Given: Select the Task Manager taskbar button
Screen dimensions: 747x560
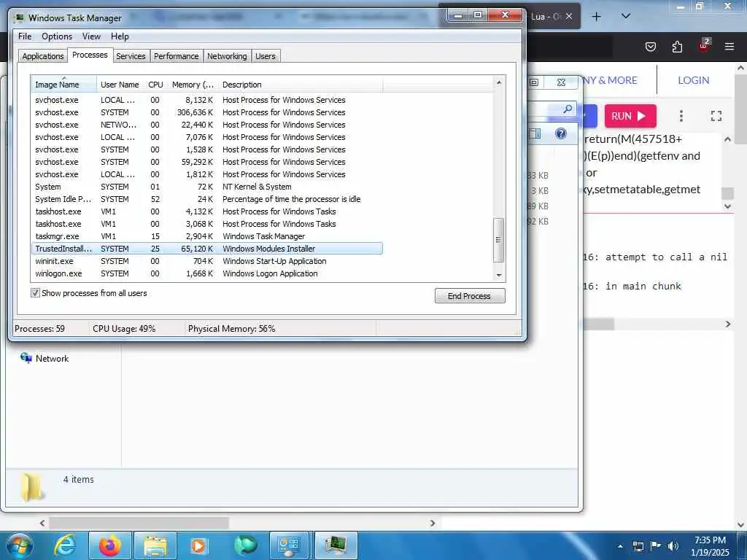Looking at the screenshot, I should (x=336, y=545).
